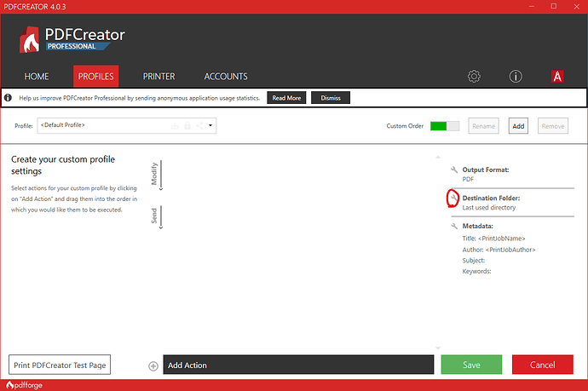Click the Remove profile button
Viewport: 588px width, 391px height.
pyautogui.click(x=553, y=126)
